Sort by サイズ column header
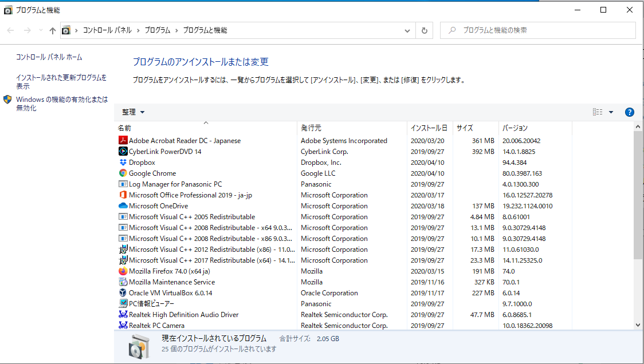Image resolution: width=644 pixels, height=364 pixels. click(476, 128)
